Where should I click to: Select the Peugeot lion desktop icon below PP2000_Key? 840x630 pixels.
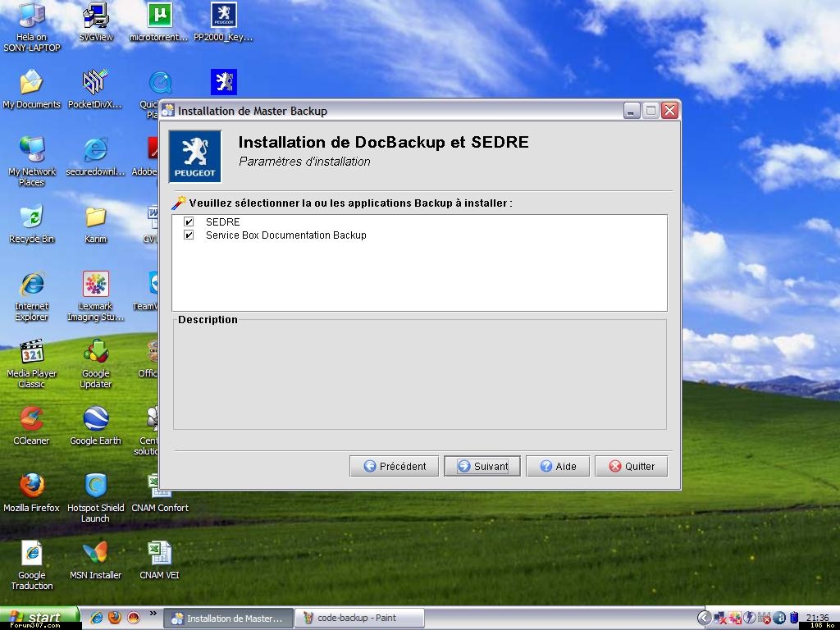coord(224,82)
